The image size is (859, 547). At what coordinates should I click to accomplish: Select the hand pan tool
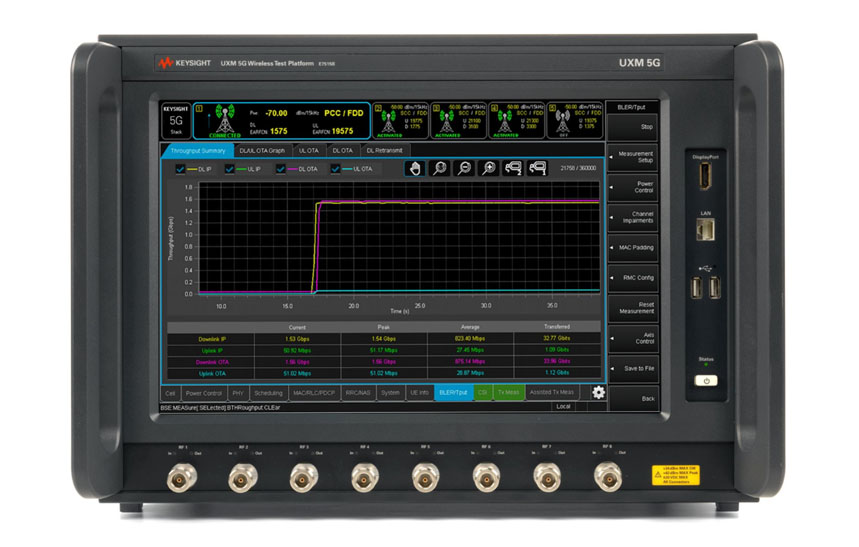415,169
